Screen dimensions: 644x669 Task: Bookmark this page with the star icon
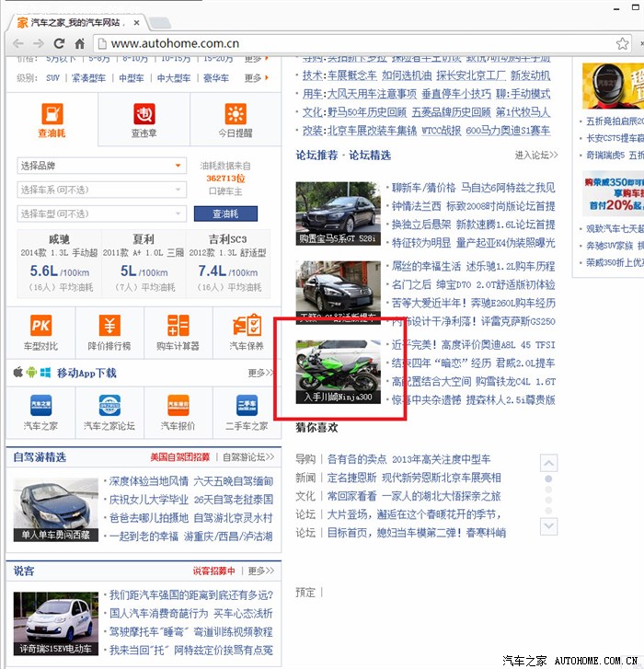click(623, 43)
